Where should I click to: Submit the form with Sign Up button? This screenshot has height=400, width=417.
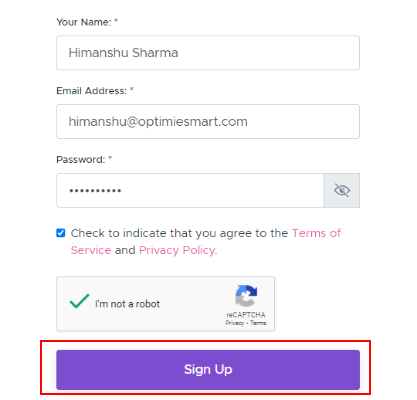click(x=208, y=370)
